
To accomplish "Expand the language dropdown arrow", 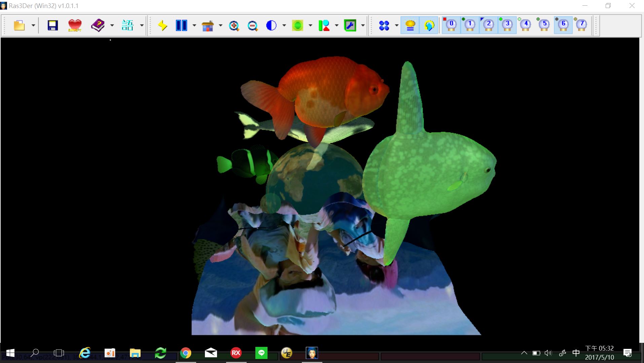I will click(142, 26).
